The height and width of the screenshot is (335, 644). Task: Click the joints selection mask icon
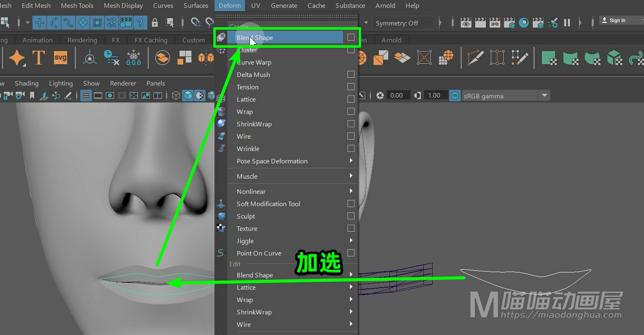[54, 23]
